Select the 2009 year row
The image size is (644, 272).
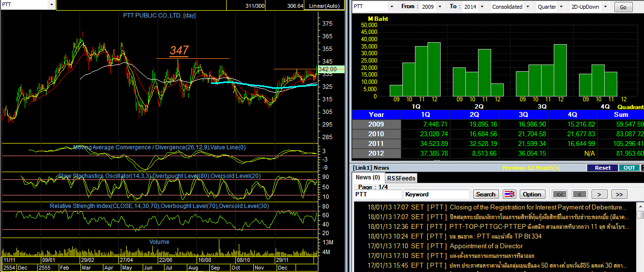[x=377, y=124]
